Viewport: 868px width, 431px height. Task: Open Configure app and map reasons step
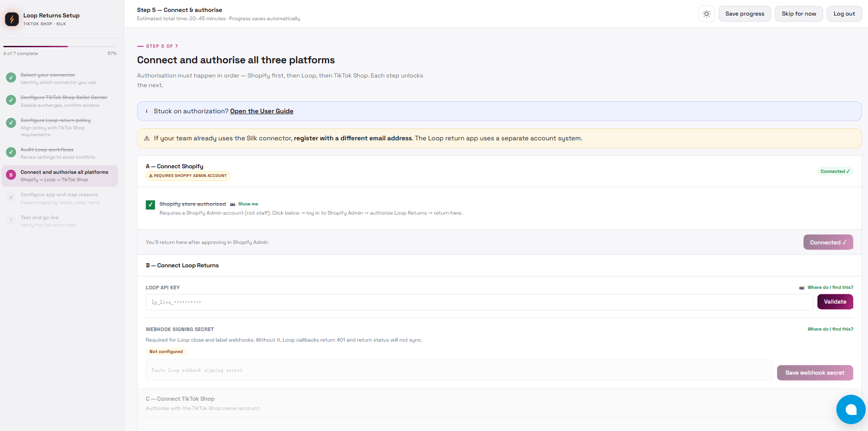tap(60, 198)
